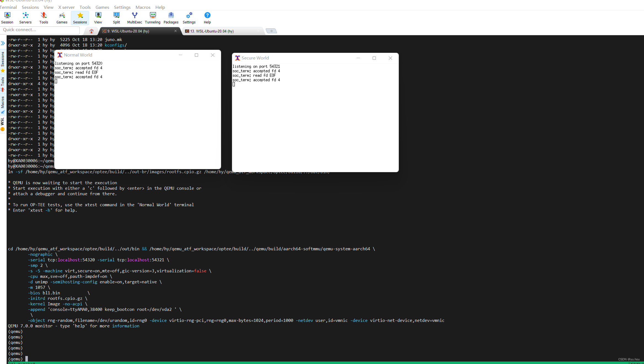Open the Servers management icon
This screenshot has height=364, width=644.
pos(25,18)
